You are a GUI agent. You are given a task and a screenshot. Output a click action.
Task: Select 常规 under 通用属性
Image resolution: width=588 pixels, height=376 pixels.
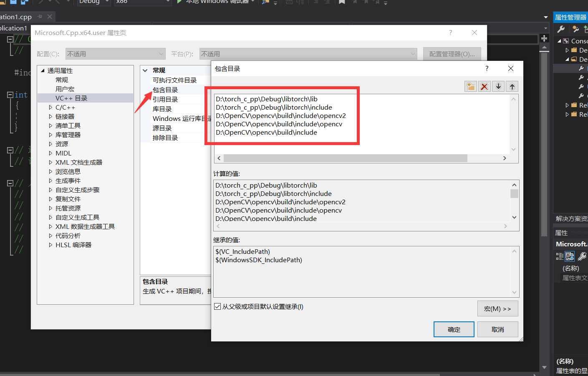tap(62, 80)
